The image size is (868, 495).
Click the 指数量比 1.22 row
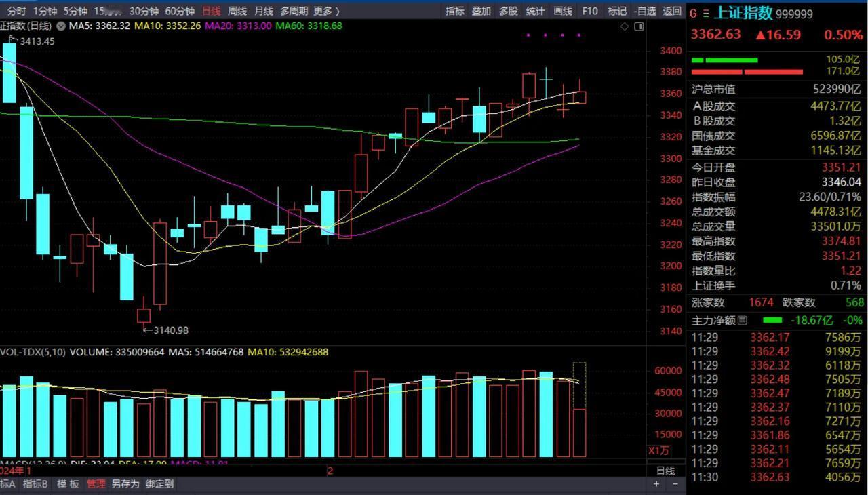[776, 271]
